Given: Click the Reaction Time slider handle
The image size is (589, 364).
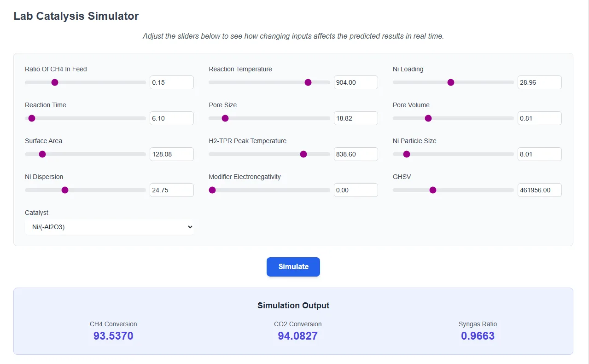Looking at the screenshot, I should 32,118.
